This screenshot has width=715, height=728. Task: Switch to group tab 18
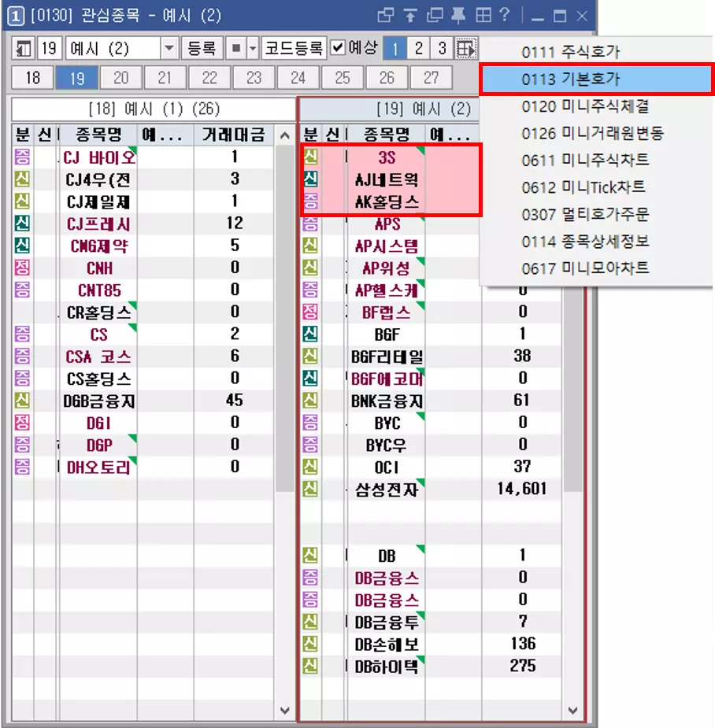click(32, 78)
